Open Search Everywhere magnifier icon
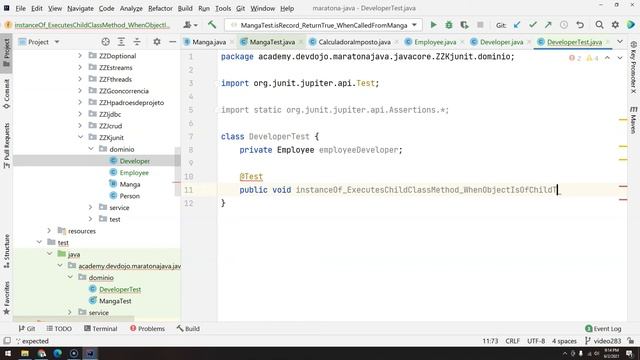The height and width of the screenshot is (360, 640). coord(599,25)
